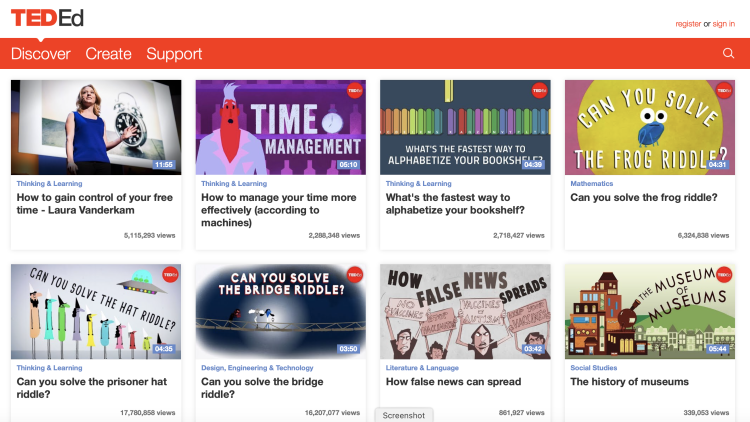Viewport: 750px width, 422px height.
Task: Click 'How false news can spread' title
Action: coord(452,382)
